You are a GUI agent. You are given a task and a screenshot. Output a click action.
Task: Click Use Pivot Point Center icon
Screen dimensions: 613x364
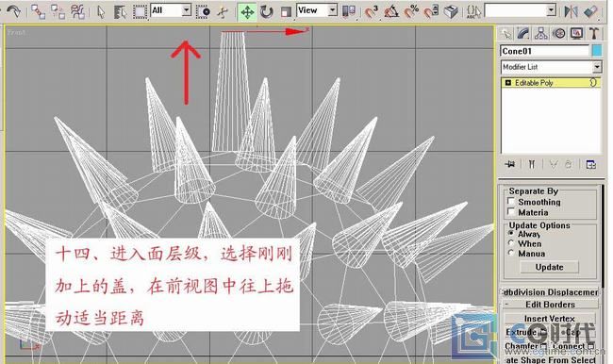click(349, 11)
